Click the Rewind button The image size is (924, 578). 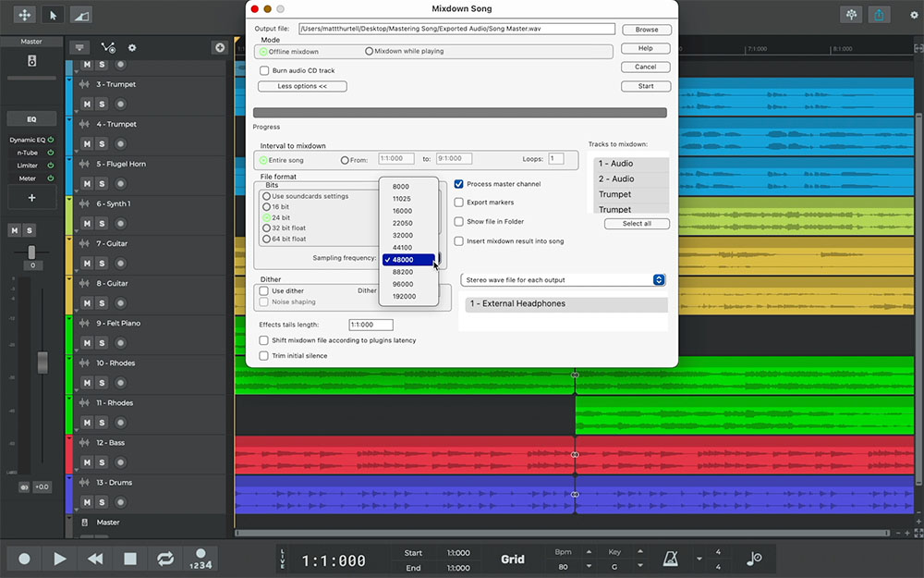coord(94,559)
